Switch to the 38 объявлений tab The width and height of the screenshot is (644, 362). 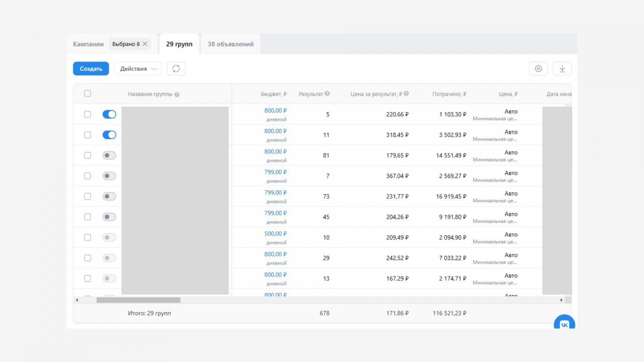231,44
